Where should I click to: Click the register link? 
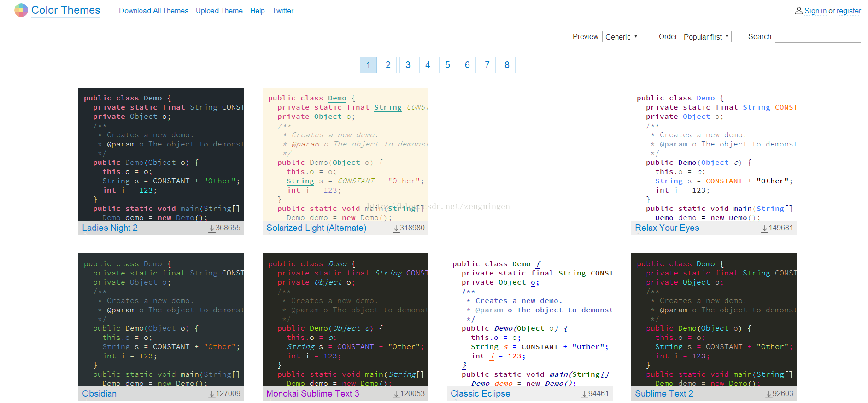[x=849, y=11]
